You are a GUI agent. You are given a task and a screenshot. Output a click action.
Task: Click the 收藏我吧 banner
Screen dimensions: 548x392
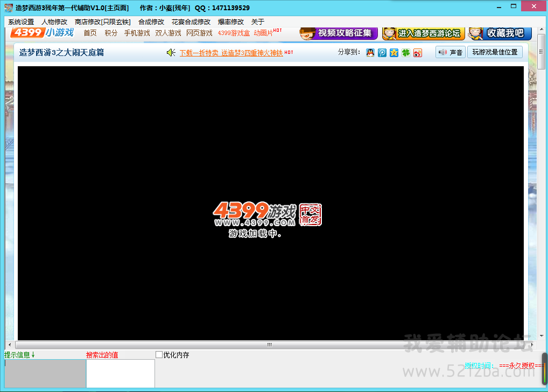click(500, 33)
